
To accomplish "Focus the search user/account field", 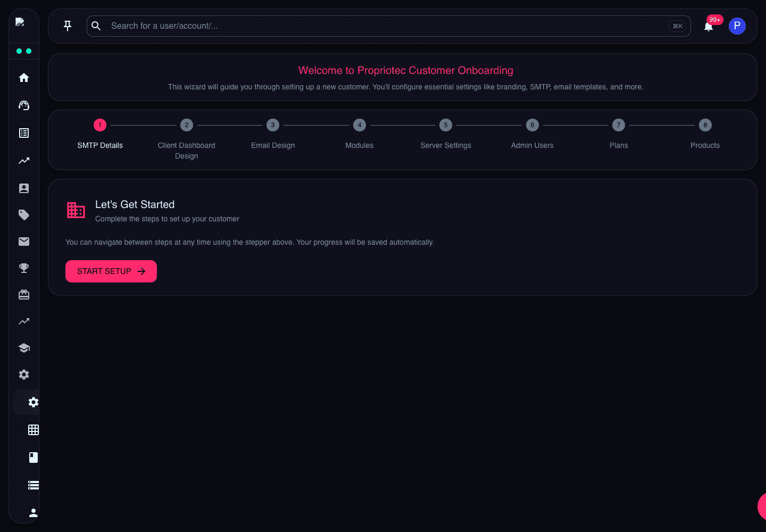I will pos(389,26).
